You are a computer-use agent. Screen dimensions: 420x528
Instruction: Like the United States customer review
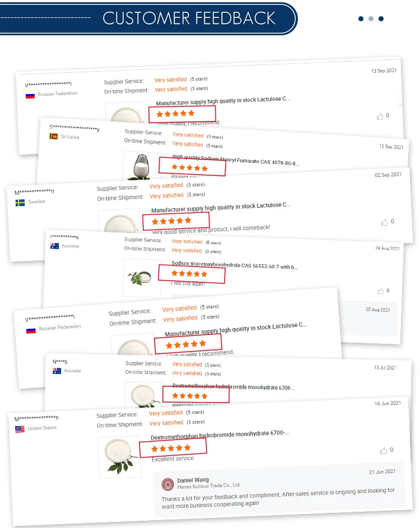(x=383, y=451)
